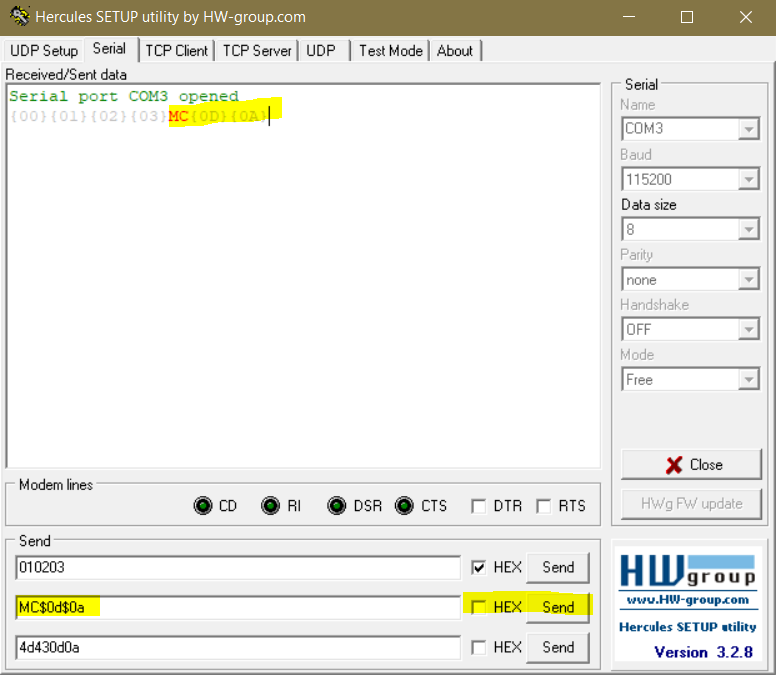The width and height of the screenshot is (776, 675).
Task: Switch to the TCP Server tab
Action: point(257,50)
